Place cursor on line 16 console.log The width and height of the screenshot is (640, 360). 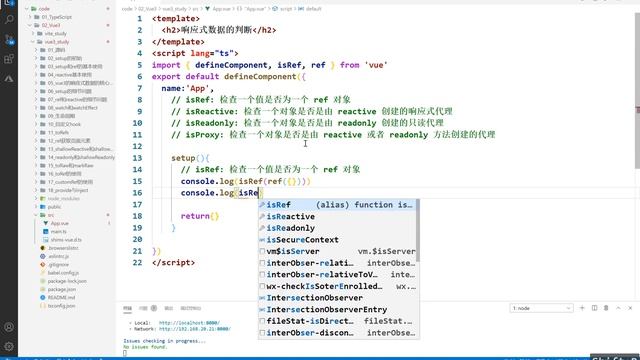pyautogui.click(x=207, y=193)
